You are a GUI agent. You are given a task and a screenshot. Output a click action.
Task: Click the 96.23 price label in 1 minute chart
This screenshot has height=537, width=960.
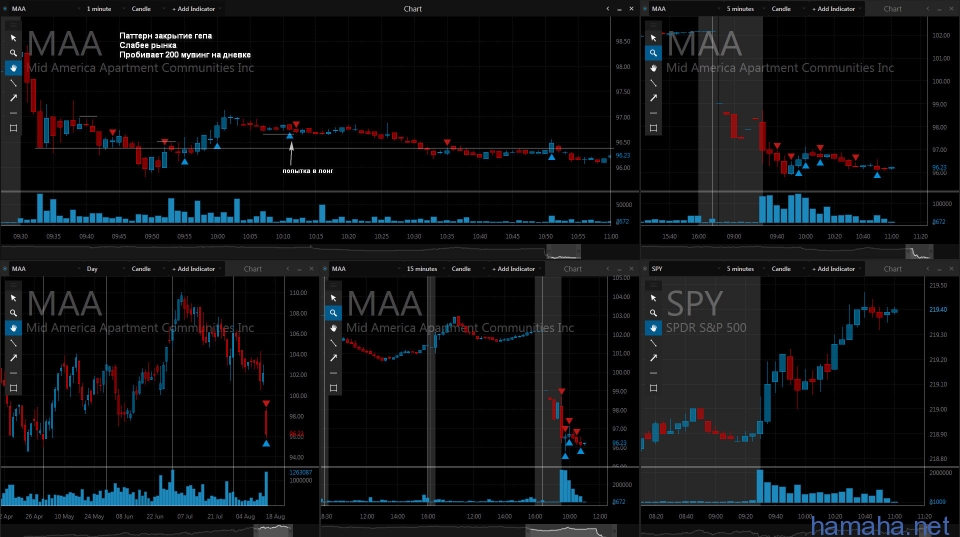coord(623,156)
